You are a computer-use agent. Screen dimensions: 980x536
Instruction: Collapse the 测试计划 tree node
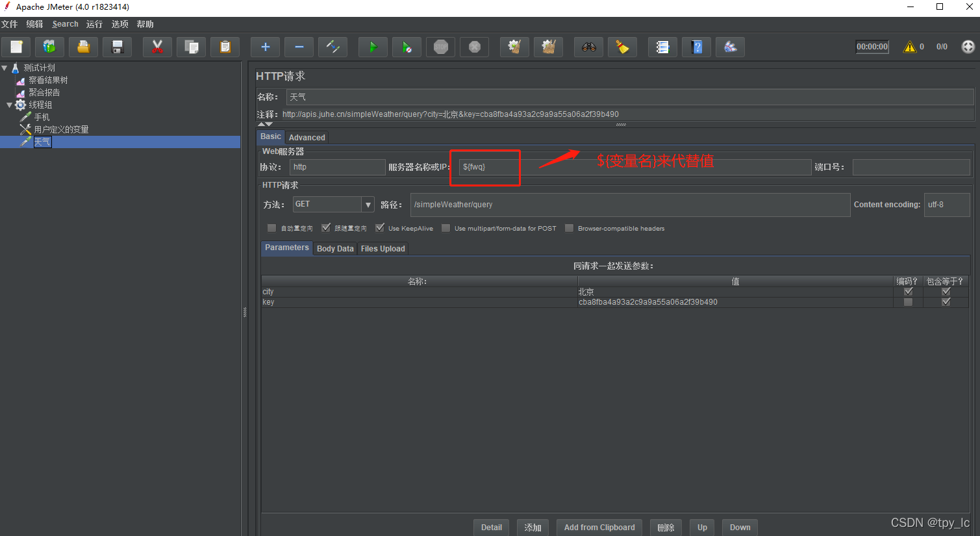coord(5,68)
